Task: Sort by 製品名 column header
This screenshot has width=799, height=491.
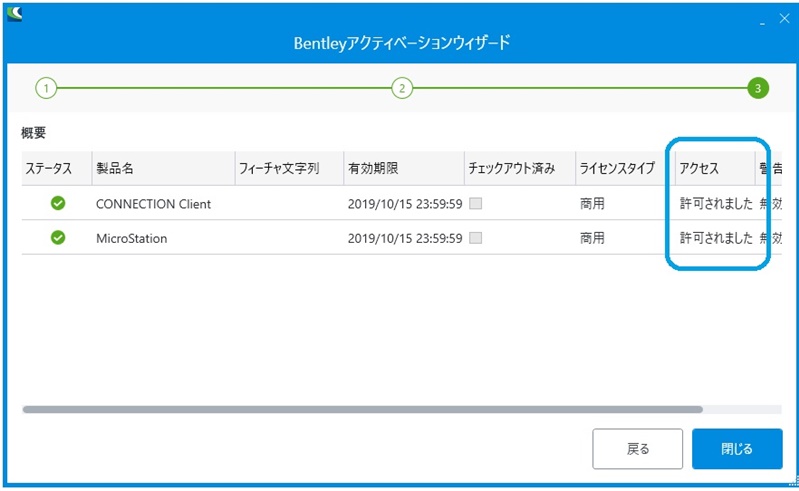Action: (x=163, y=168)
